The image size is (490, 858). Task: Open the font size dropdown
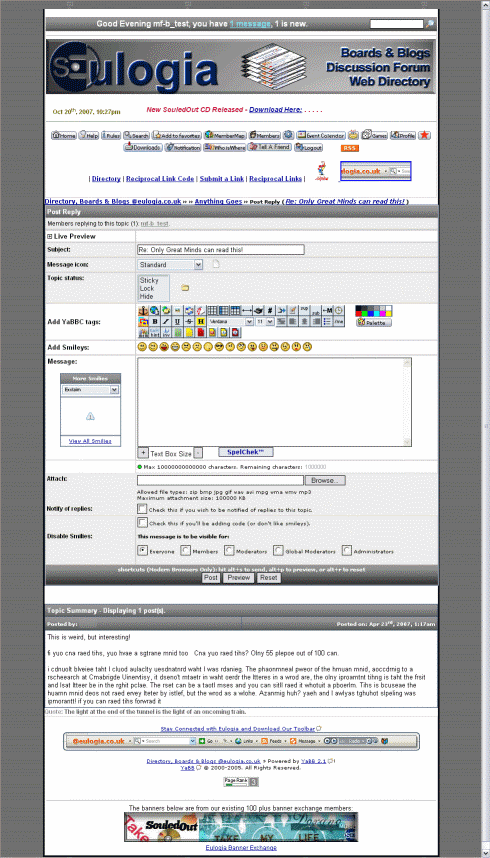point(265,321)
